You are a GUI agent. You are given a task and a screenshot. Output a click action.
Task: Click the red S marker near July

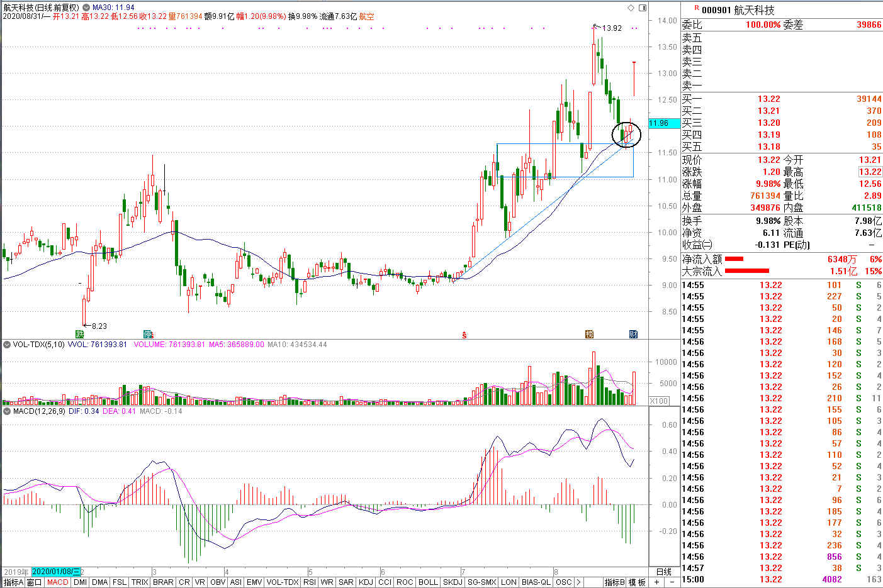coord(464,335)
